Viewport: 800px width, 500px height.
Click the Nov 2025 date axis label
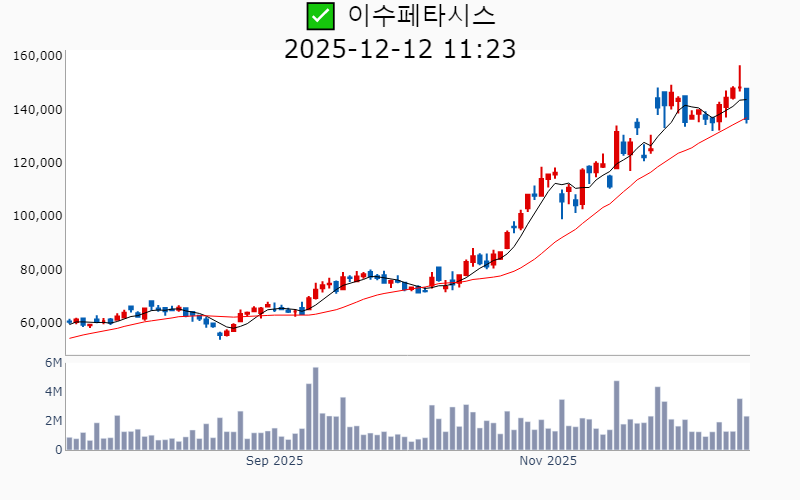pyautogui.click(x=548, y=461)
